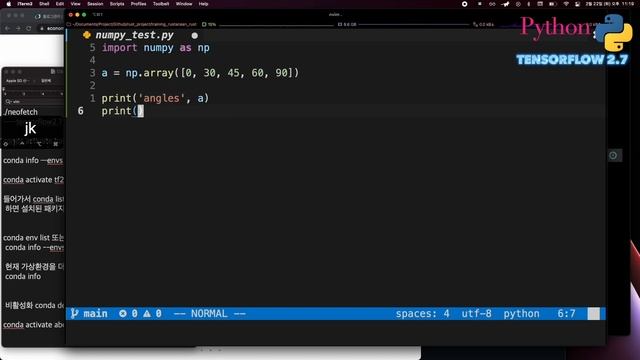Click the Wi-Fi icon in menu bar
Image resolution: width=640 pixels, height=360 pixels.
click(566, 4)
